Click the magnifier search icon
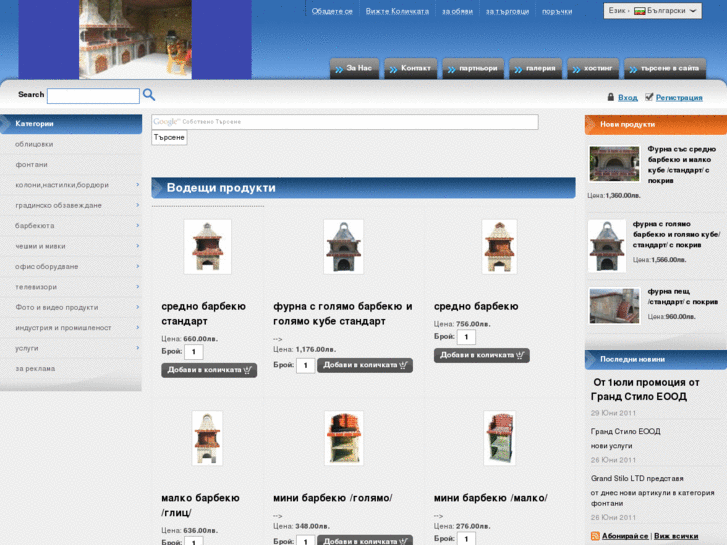Image resolution: width=727 pixels, height=545 pixels. 149,95
